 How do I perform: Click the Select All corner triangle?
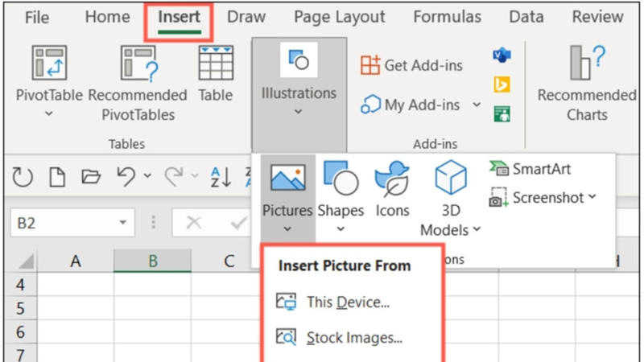tap(26, 261)
